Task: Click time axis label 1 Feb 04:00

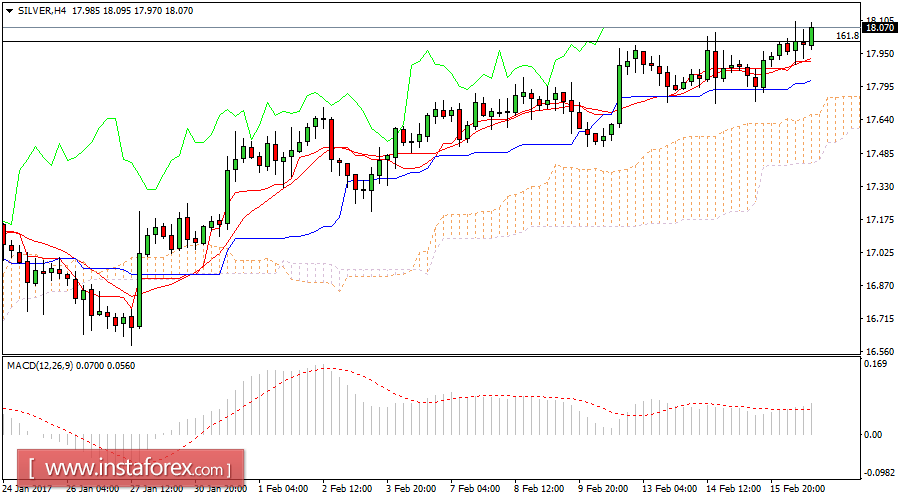Action: tap(283, 489)
